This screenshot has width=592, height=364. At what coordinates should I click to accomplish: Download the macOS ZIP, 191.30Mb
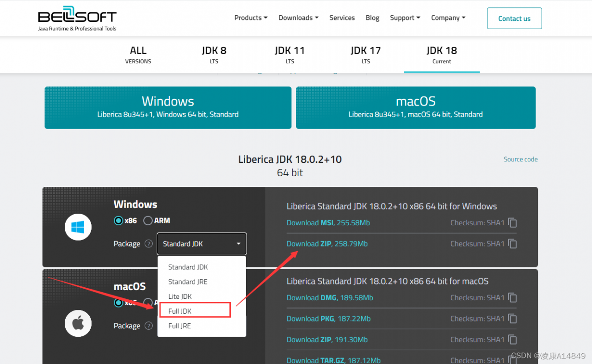click(327, 339)
